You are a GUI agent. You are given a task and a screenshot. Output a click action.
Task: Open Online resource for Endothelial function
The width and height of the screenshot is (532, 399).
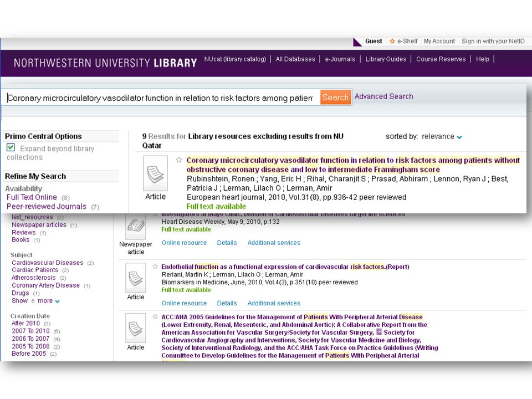[x=184, y=303]
